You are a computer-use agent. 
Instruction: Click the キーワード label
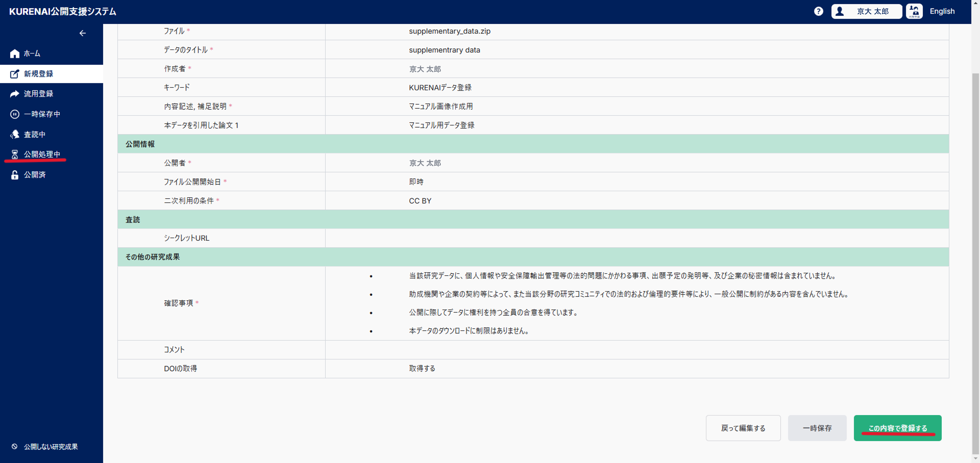tap(176, 88)
